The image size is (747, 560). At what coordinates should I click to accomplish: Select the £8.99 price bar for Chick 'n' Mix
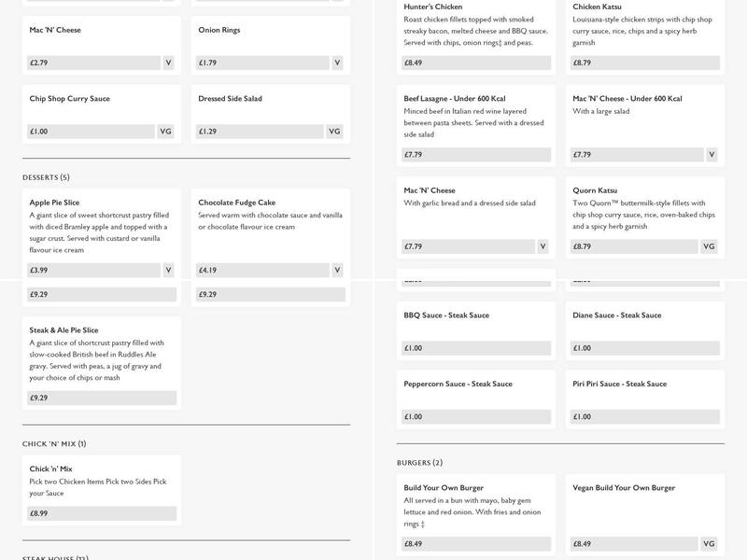[x=102, y=513]
